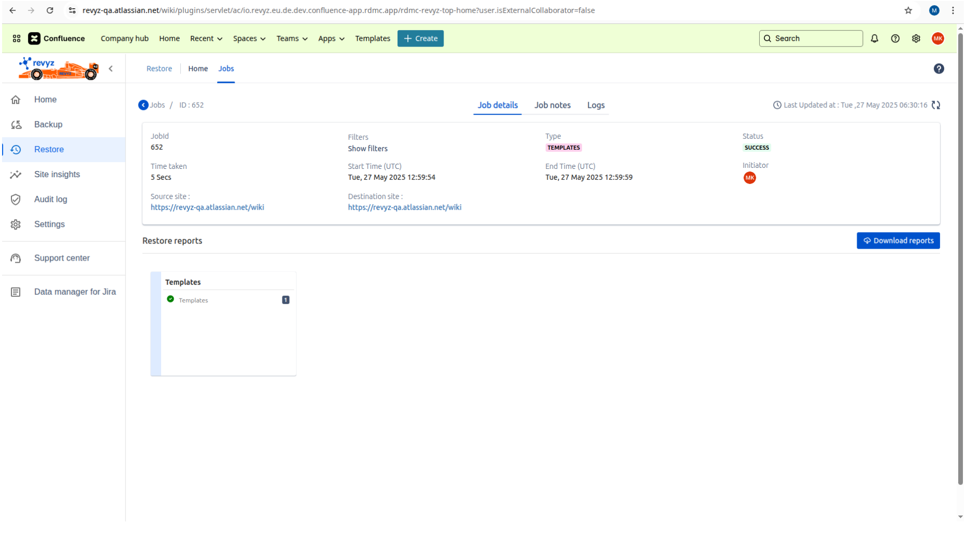Open the notifications bell icon

tap(874, 39)
